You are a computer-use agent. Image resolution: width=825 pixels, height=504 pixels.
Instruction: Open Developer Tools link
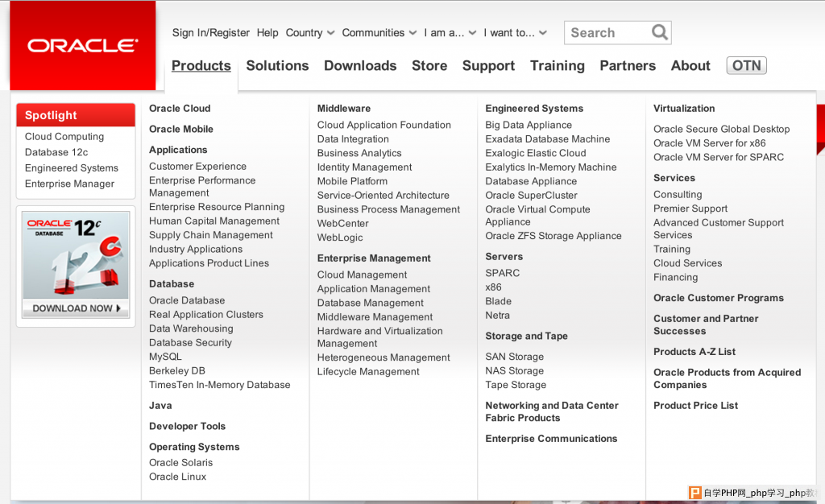point(187,426)
